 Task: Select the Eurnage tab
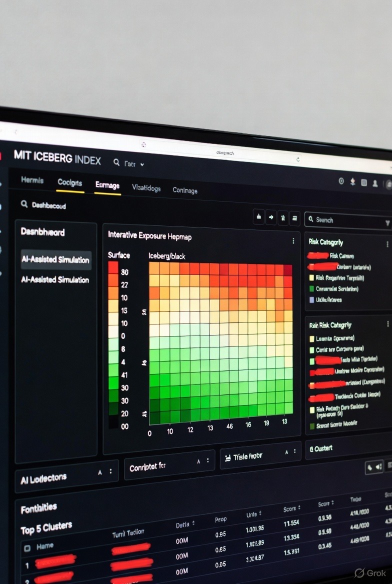[x=107, y=185]
